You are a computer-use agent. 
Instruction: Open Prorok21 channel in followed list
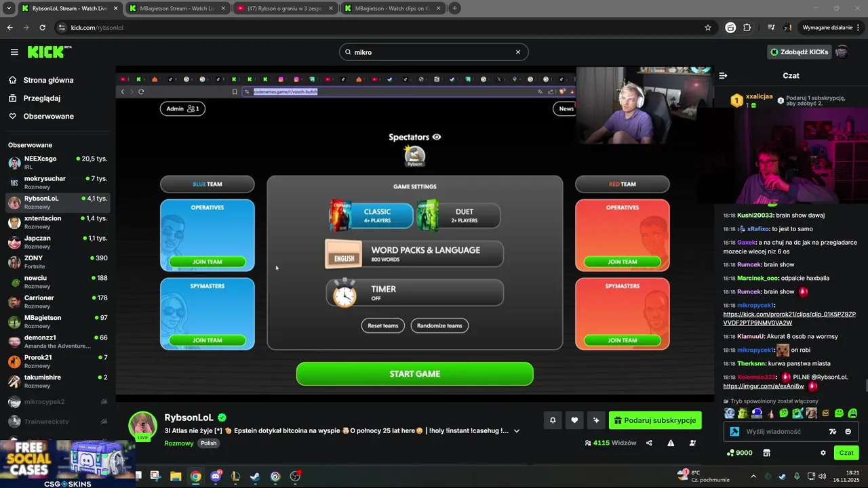58,361
